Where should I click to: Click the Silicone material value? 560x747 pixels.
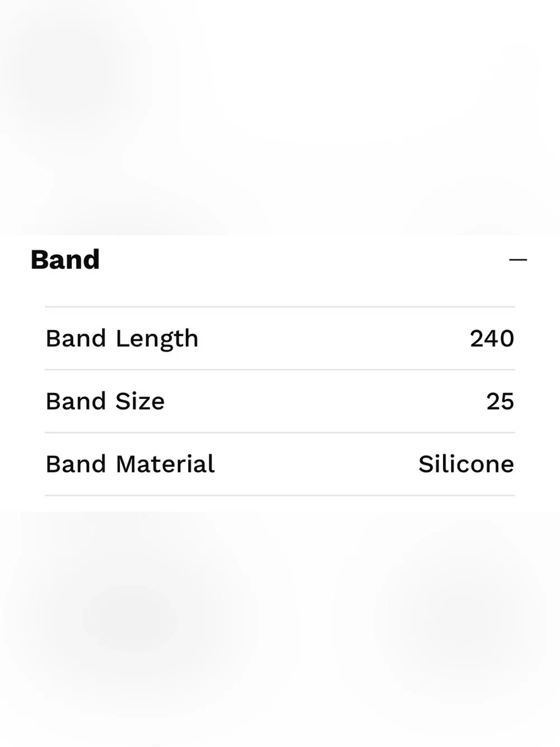(x=466, y=464)
